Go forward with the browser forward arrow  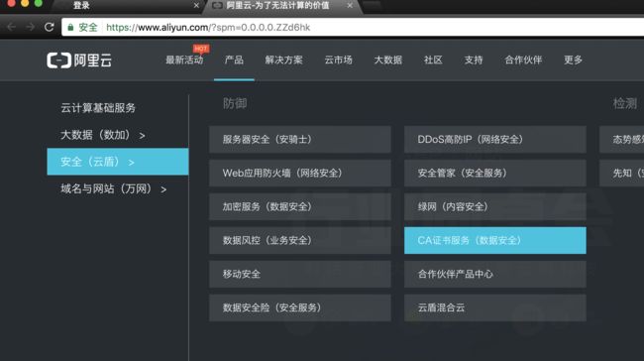pyautogui.click(x=30, y=27)
